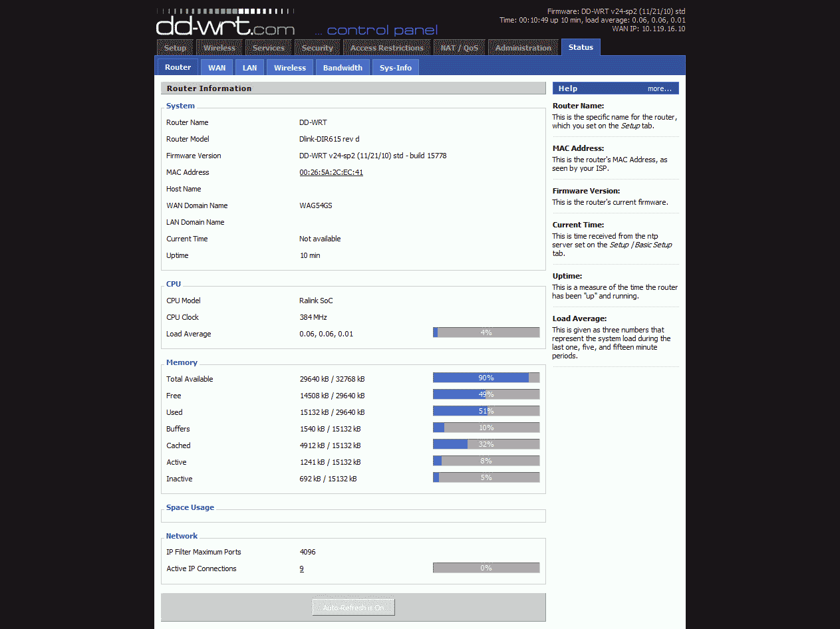Screen dimensions: 840x629
Task: Select the Current Time Not available value
Action: point(320,239)
